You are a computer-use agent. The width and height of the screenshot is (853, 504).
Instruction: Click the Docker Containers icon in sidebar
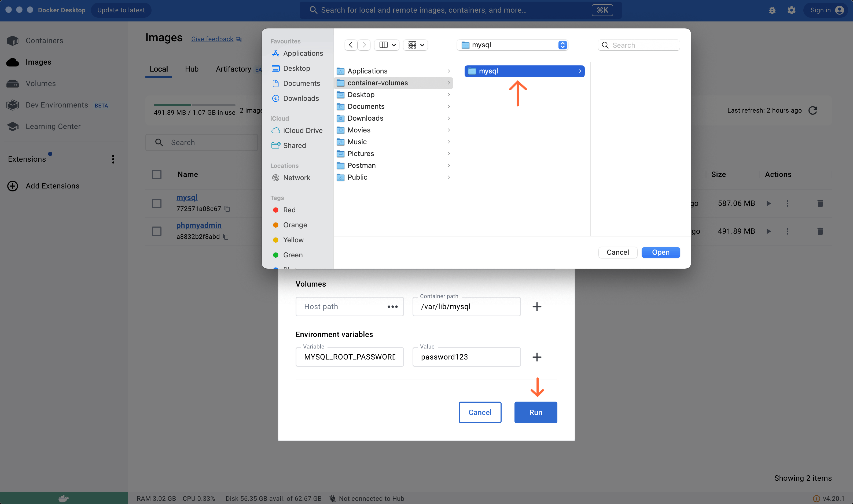pos(13,41)
